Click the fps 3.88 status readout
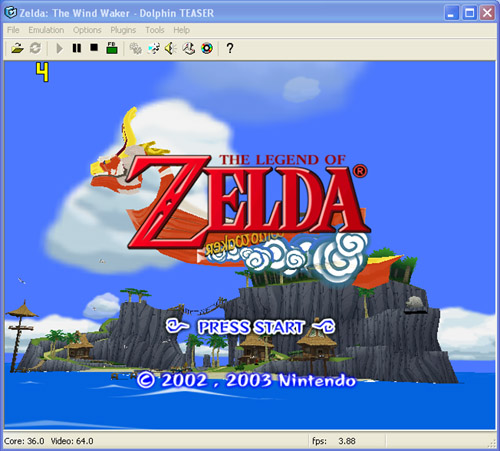This screenshot has width=500, height=451. pos(334,441)
